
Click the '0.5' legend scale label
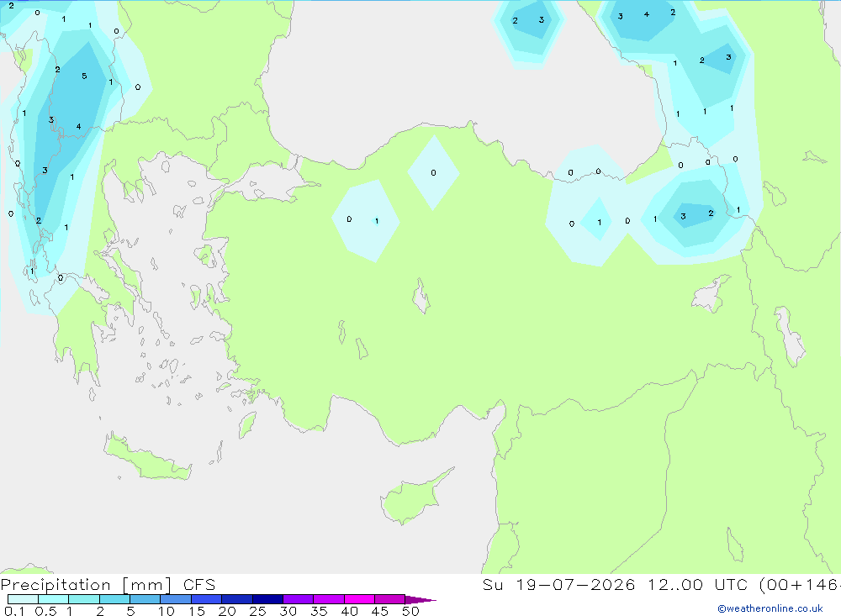tap(45, 611)
